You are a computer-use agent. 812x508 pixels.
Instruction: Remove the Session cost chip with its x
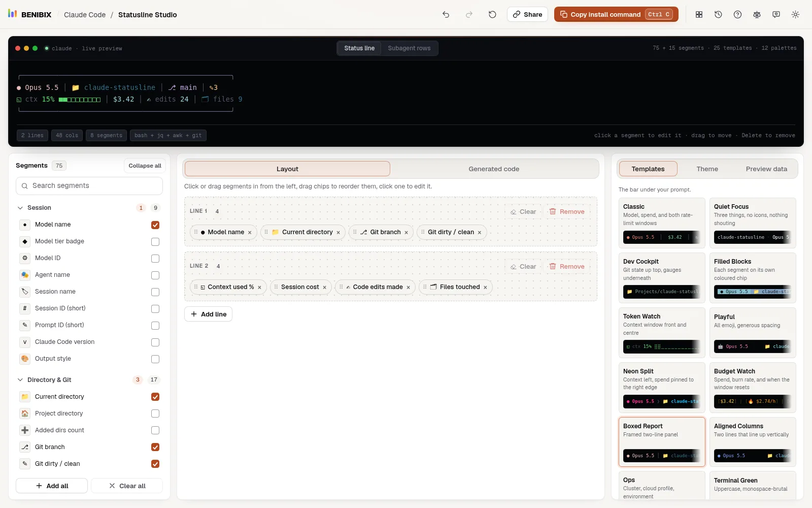point(324,288)
